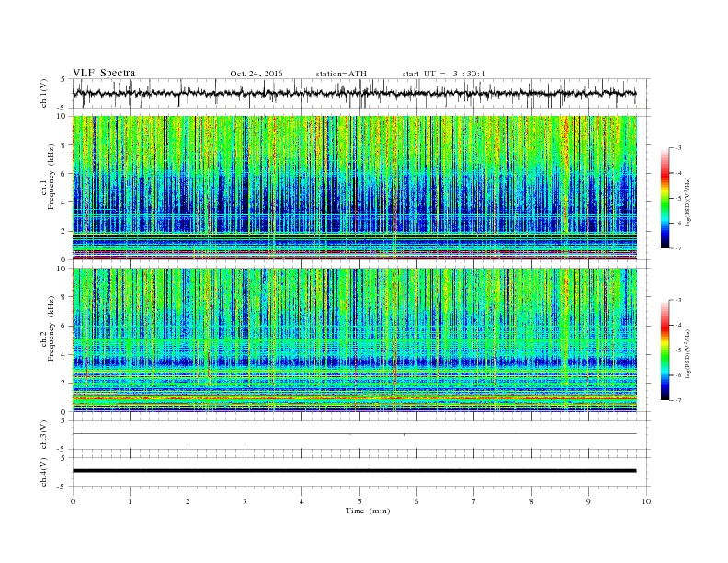Screen dimensions: 728x563
Task: Click the "log(PSD)(V²/Hz)" label beside ch.2 colorbar
Action: point(688,353)
